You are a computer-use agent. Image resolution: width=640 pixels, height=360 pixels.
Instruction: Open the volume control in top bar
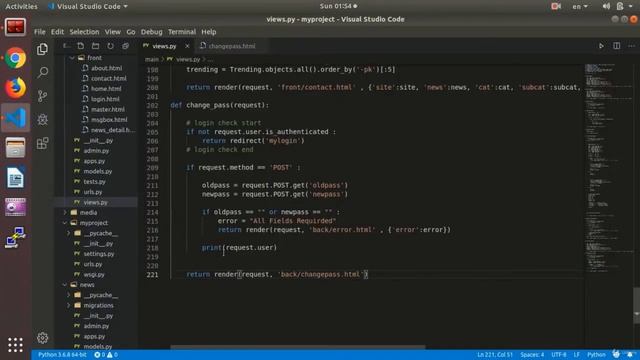tap(606, 6)
